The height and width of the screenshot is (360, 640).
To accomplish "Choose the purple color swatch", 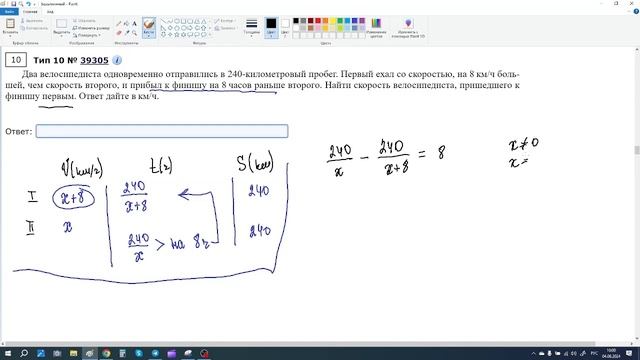I will (362, 21).
